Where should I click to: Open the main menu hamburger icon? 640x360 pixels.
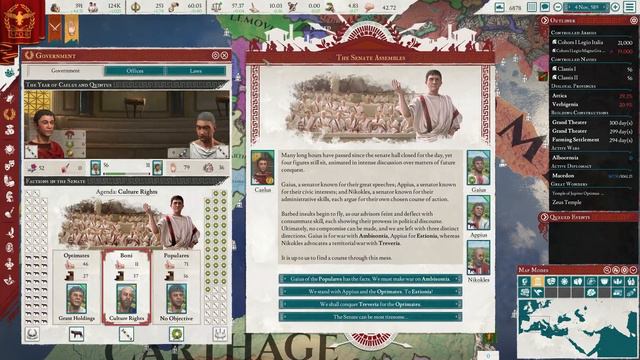(x=630, y=7)
